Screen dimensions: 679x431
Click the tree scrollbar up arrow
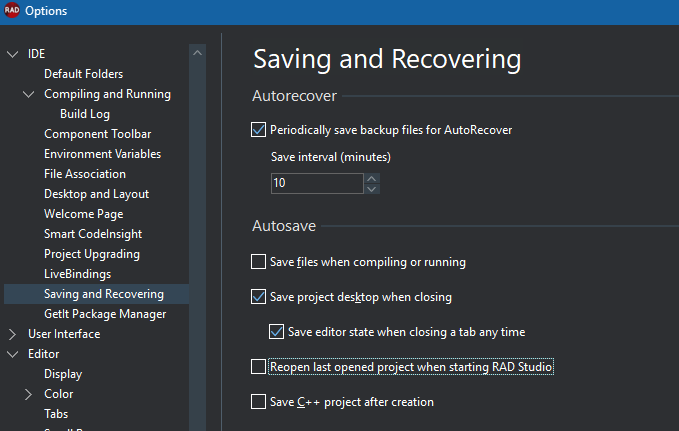tap(197, 53)
